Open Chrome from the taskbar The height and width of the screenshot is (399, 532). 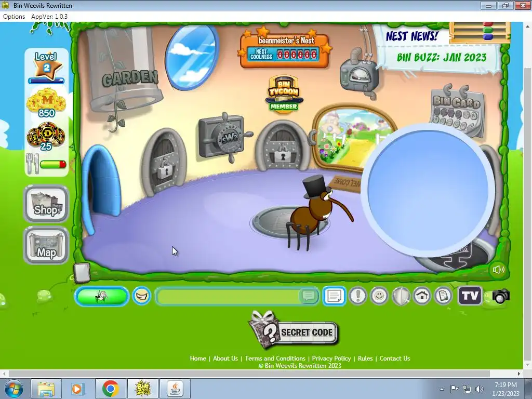110,389
